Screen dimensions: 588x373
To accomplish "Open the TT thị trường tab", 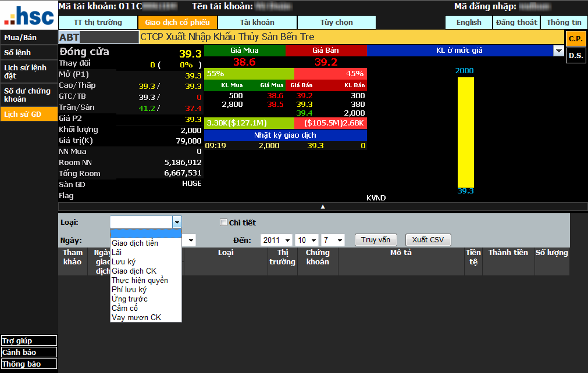I will 98,23.
